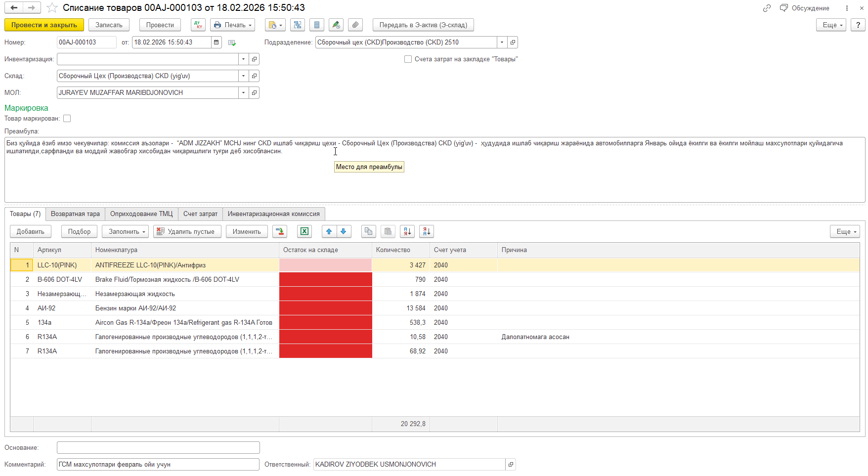868x476 pixels.
Task: Click the Провести и закрыть button
Action: pos(44,25)
